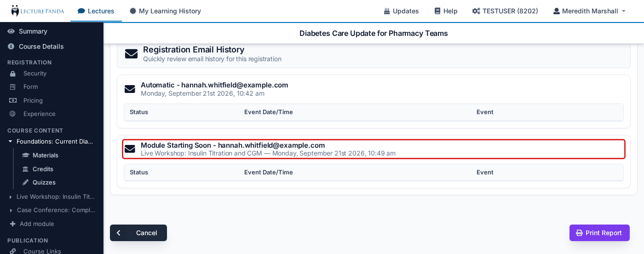Click the Automatic email envelope icon
This screenshot has height=254, width=644.
(130, 89)
